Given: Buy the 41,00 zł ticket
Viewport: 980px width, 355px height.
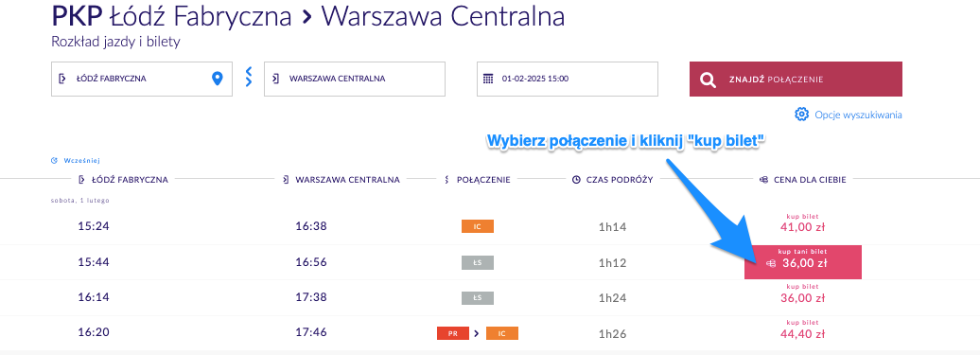Looking at the screenshot, I should (x=802, y=223).
